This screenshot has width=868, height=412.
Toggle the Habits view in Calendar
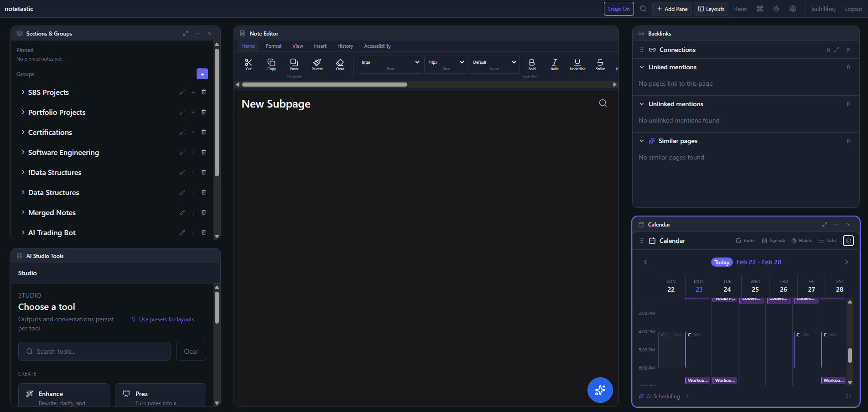point(801,241)
